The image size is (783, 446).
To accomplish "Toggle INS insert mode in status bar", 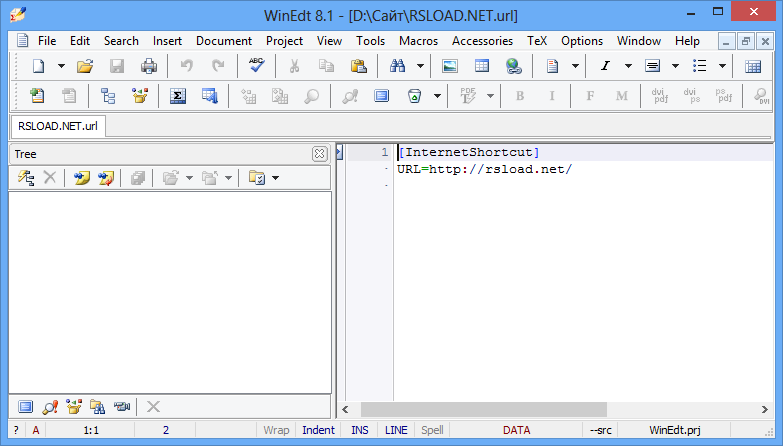I will pos(360,430).
